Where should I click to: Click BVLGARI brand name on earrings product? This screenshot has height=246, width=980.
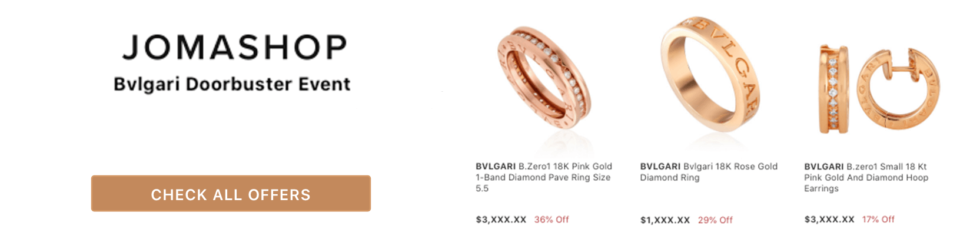pyautogui.click(x=824, y=167)
